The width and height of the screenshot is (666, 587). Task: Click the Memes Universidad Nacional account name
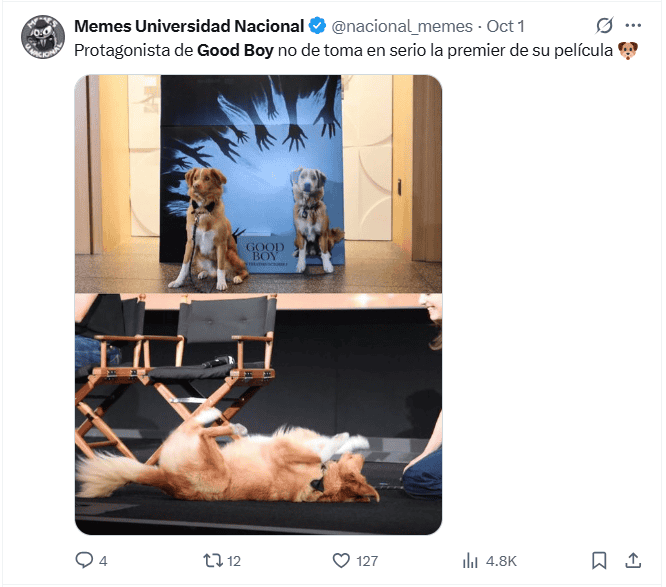click(x=189, y=25)
